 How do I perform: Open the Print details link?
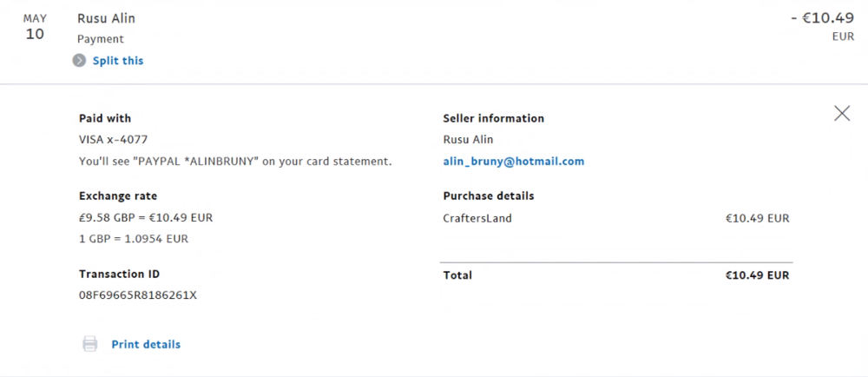tap(146, 345)
